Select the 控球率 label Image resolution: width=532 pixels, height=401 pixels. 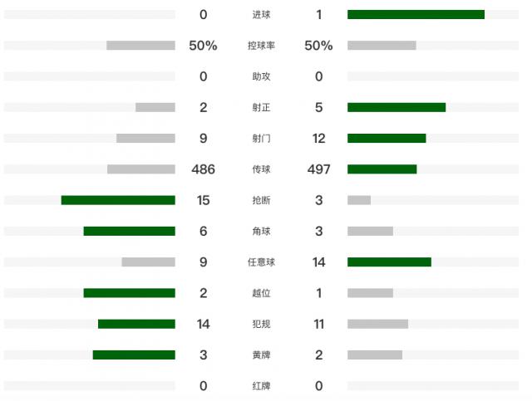261,46
